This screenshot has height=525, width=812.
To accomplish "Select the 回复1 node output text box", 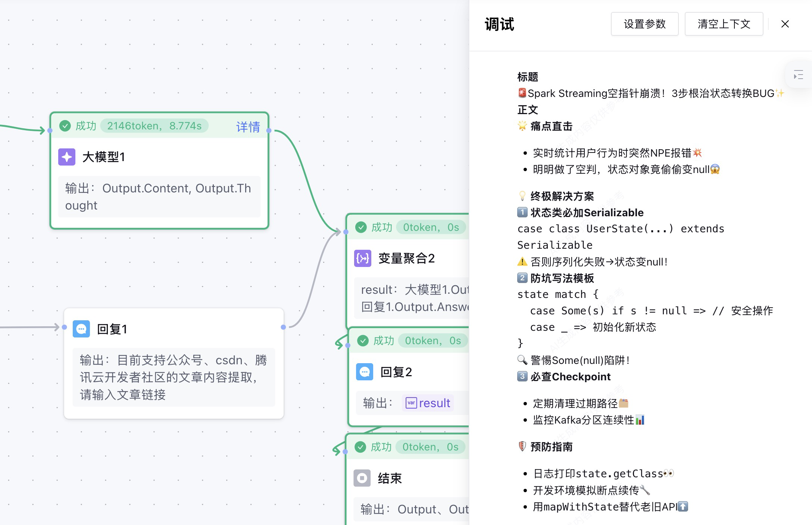I will [x=174, y=377].
